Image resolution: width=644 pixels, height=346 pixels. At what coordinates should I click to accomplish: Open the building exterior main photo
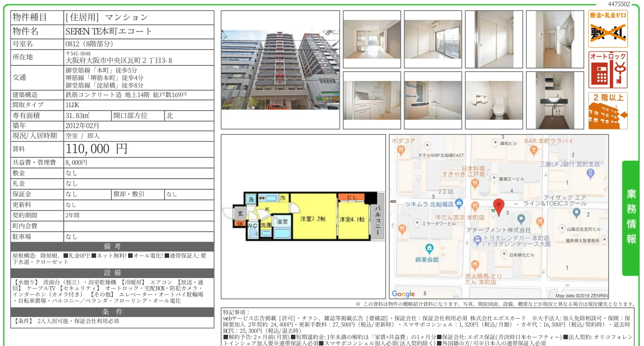click(280, 70)
